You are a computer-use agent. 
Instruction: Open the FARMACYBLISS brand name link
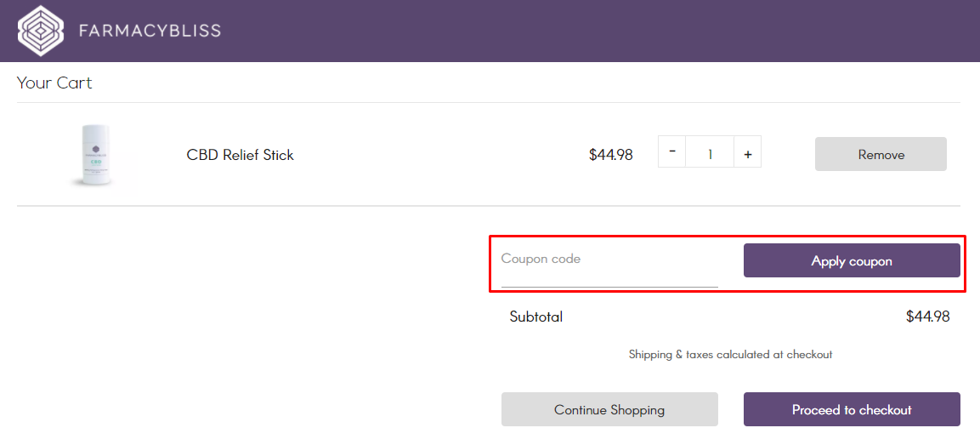click(x=150, y=31)
